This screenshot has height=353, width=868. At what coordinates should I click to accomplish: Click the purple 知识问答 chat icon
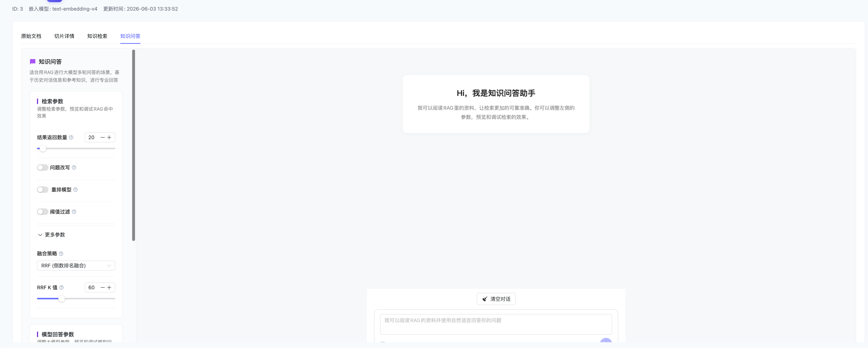33,62
